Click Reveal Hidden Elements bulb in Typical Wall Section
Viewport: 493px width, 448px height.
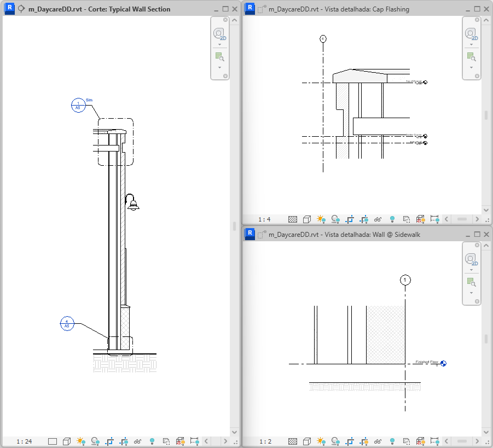pyautogui.click(x=152, y=441)
